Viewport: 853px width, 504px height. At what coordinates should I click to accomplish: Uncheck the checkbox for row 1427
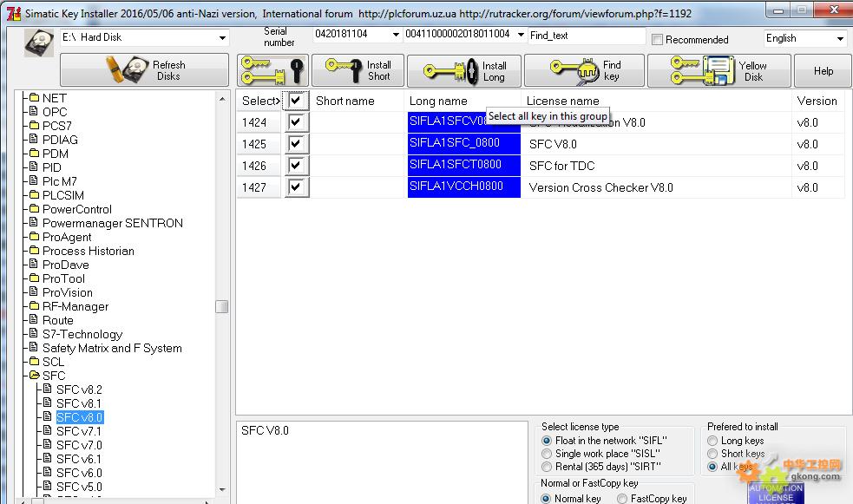point(295,187)
